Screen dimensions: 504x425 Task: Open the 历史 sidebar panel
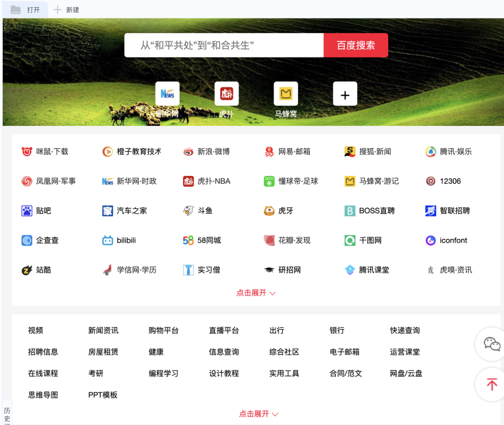pyautogui.click(x=7, y=412)
